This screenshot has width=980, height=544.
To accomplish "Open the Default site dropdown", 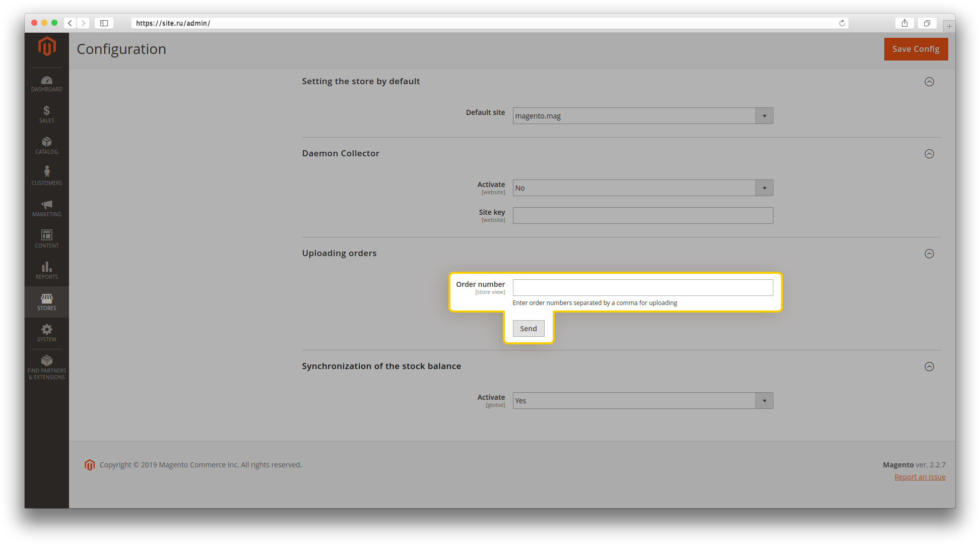I will (643, 116).
